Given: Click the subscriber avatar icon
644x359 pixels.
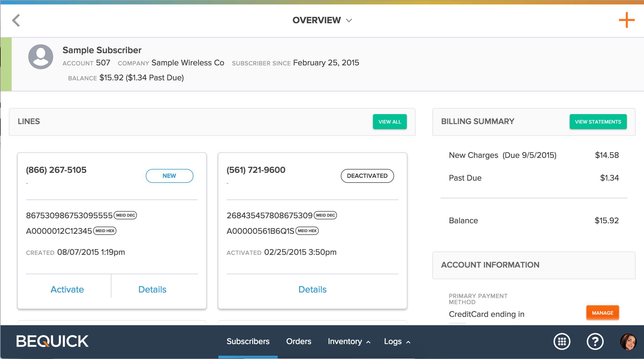Looking at the screenshot, I should 40,56.
